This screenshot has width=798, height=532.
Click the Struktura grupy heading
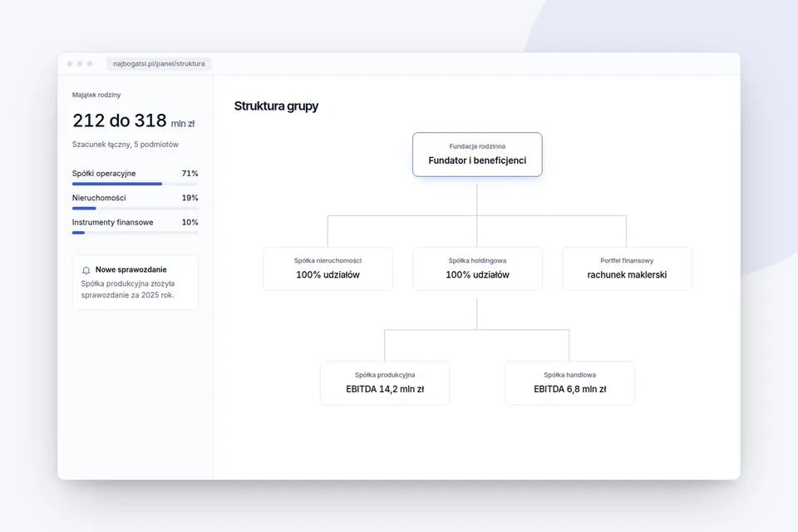pos(276,106)
